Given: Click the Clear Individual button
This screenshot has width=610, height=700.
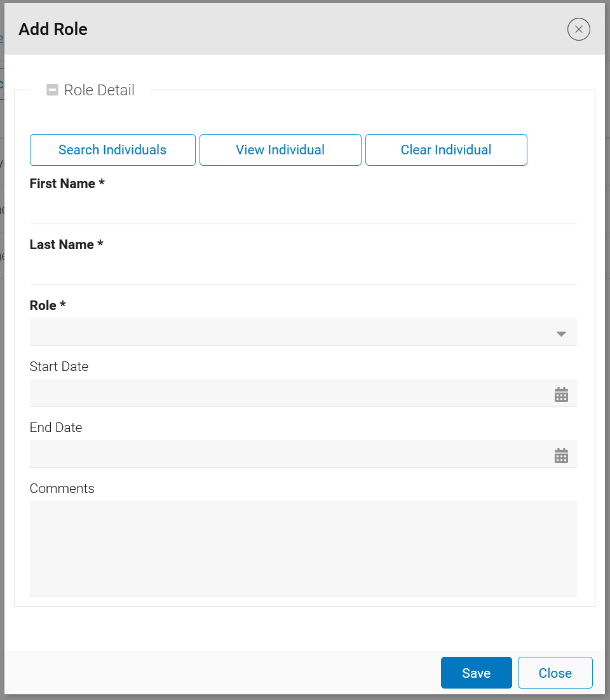Looking at the screenshot, I should (446, 150).
